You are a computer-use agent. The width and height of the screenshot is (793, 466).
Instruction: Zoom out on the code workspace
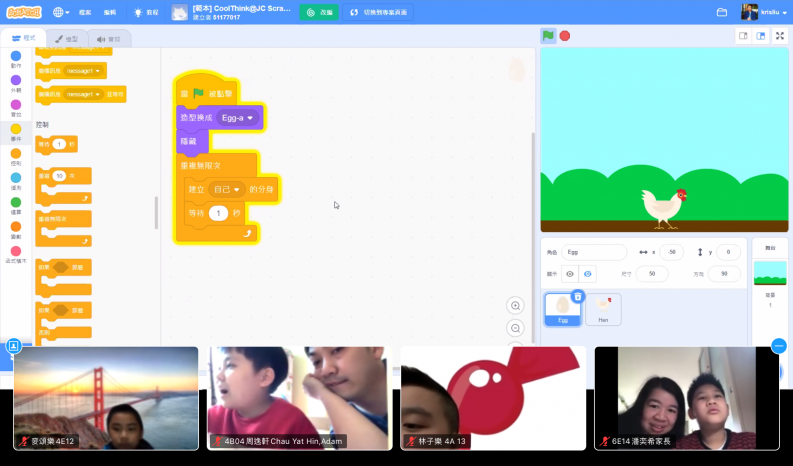[x=516, y=328]
